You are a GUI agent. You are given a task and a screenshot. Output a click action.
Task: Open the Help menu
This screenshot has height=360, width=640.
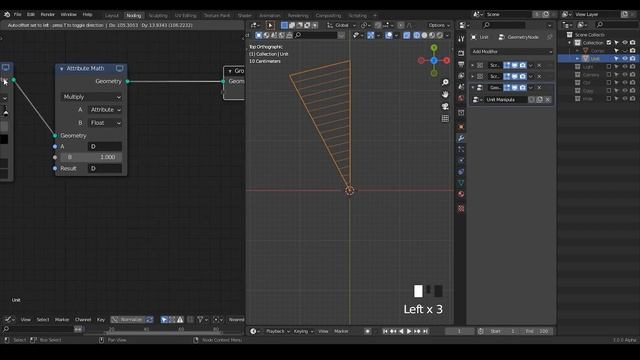pos(87,14)
